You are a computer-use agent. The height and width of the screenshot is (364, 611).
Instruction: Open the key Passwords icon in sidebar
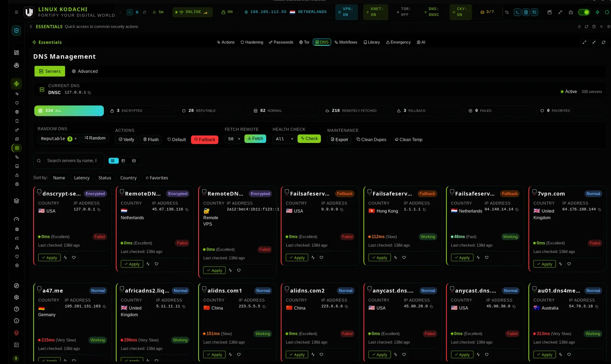pyautogui.click(x=17, y=130)
